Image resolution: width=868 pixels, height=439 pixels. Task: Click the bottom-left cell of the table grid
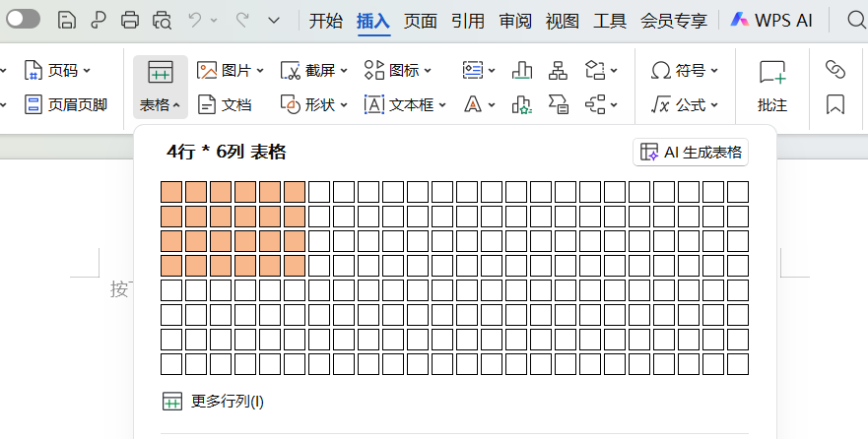coord(171,364)
